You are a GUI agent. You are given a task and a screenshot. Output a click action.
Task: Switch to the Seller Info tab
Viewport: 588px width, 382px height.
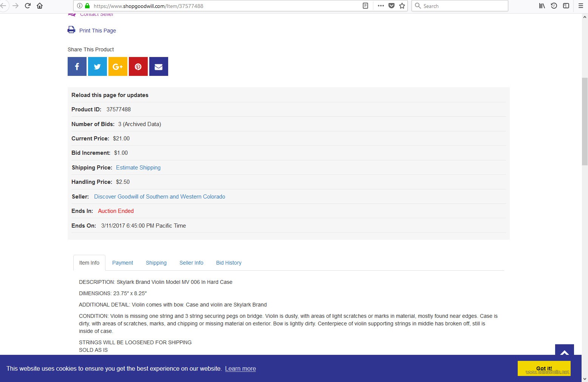(x=191, y=263)
